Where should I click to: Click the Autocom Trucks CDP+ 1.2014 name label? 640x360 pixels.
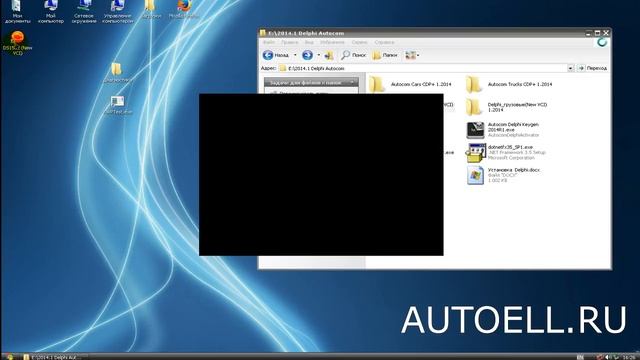pos(520,84)
